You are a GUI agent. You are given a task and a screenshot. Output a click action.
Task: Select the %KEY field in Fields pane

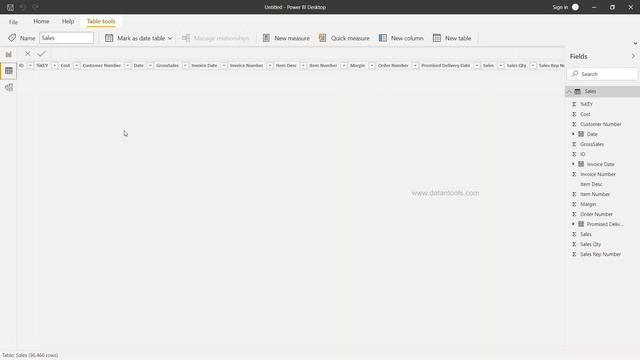(586, 104)
